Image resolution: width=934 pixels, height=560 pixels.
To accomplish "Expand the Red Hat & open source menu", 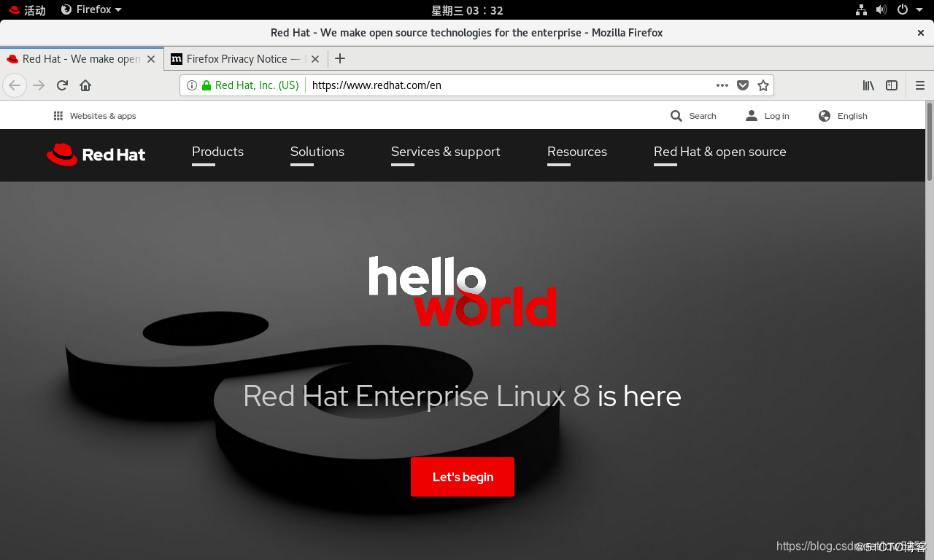I will (x=720, y=152).
